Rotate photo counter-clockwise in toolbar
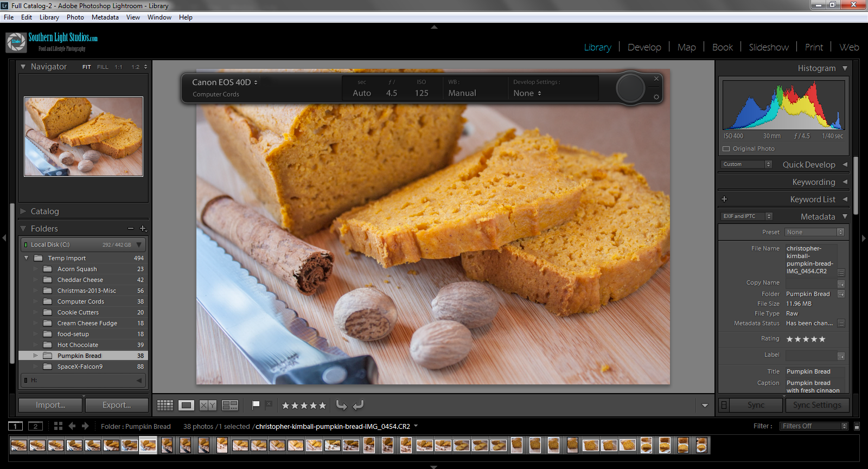Screen dimensions: 868x469 click(x=342, y=405)
